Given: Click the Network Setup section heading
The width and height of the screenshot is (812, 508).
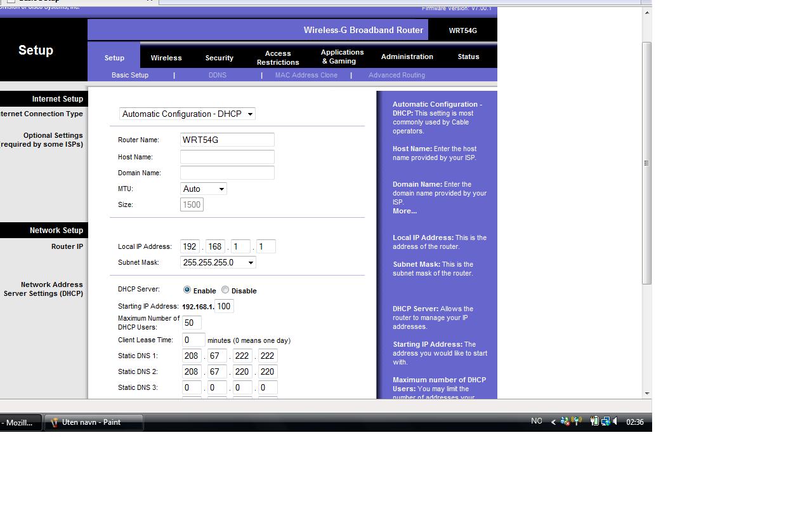Looking at the screenshot, I should pos(56,231).
